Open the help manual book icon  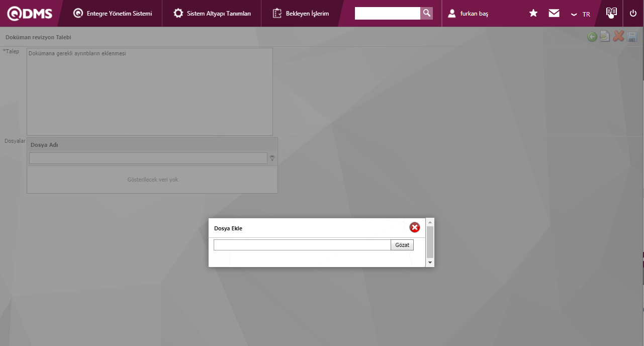pyautogui.click(x=611, y=13)
